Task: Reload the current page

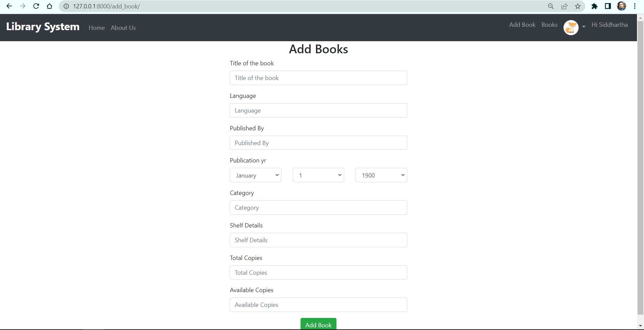Action: point(36,6)
